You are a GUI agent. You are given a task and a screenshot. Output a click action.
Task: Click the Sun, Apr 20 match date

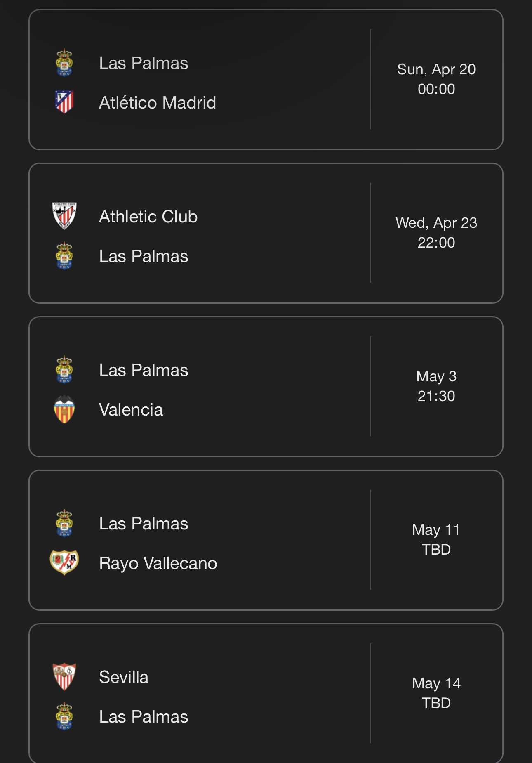(436, 69)
